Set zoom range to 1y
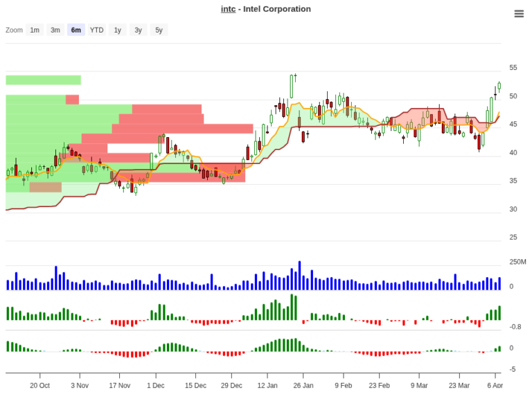532x403 pixels. (117, 30)
